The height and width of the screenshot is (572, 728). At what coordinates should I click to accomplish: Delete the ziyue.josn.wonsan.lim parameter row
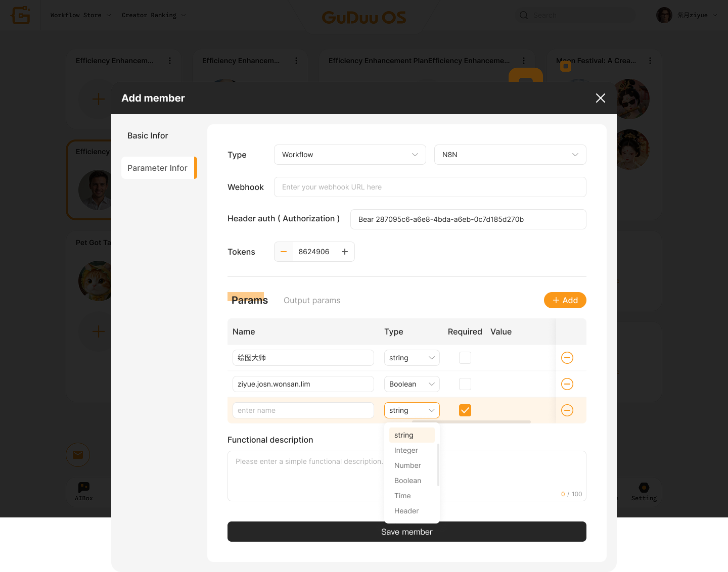567,384
